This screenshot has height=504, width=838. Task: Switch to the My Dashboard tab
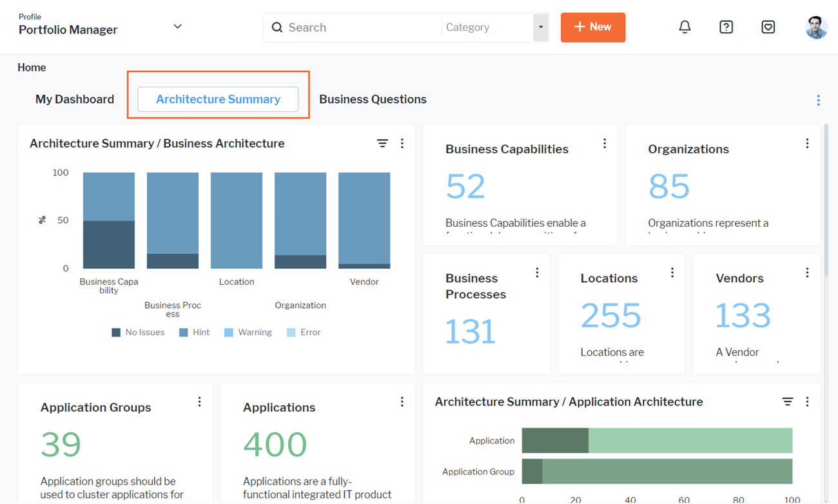pos(75,99)
